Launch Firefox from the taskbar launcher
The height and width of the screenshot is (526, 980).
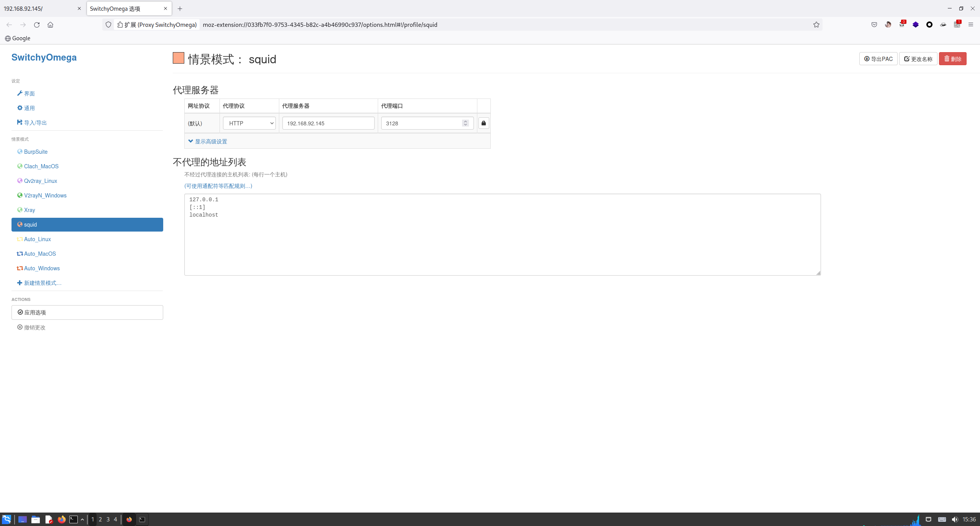[x=61, y=519]
